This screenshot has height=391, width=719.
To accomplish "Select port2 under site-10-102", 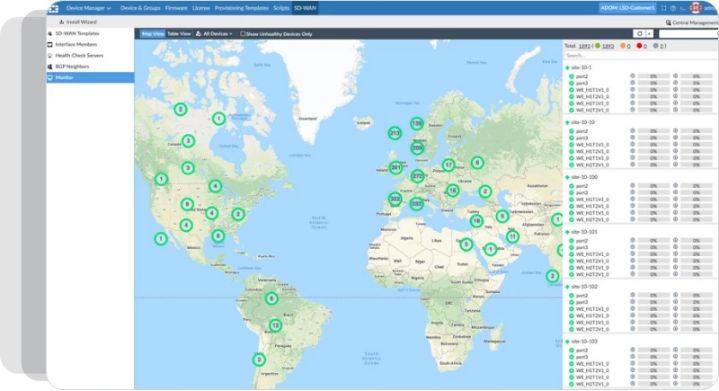I will click(x=582, y=296).
